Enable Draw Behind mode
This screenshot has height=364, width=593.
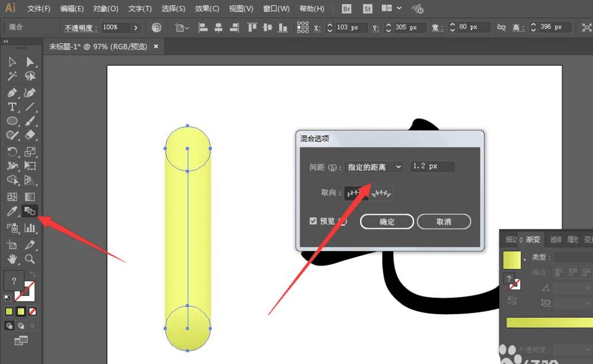(21, 325)
